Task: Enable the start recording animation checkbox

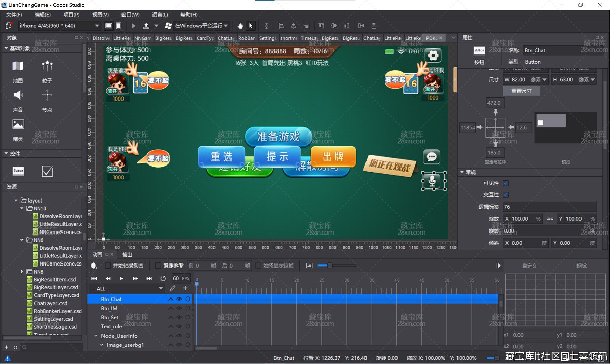Action: point(108,266)
